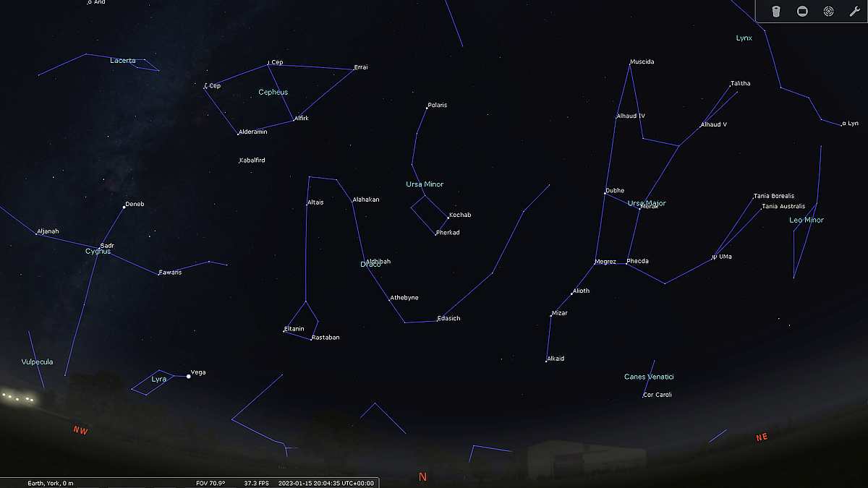Select the Muscida star label
The image size is (868, 488).
click(x=642, y=62)
